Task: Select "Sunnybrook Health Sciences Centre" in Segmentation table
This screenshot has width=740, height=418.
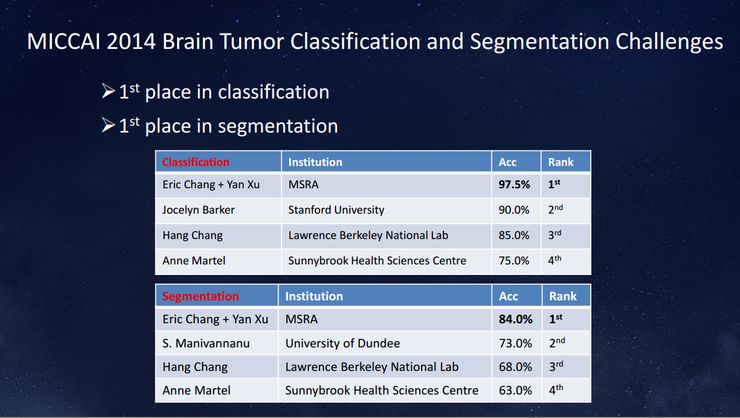Action: pyautogui.click(x=382, y=391)
